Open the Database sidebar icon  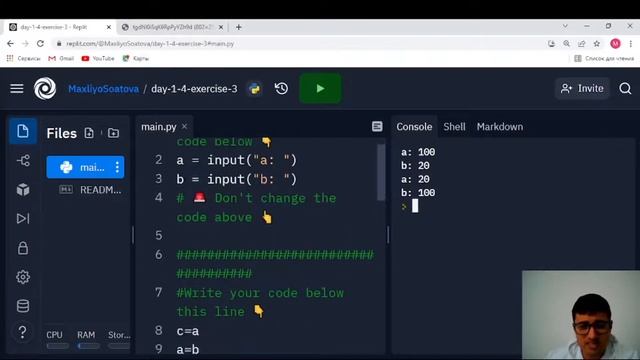point(23,306)
